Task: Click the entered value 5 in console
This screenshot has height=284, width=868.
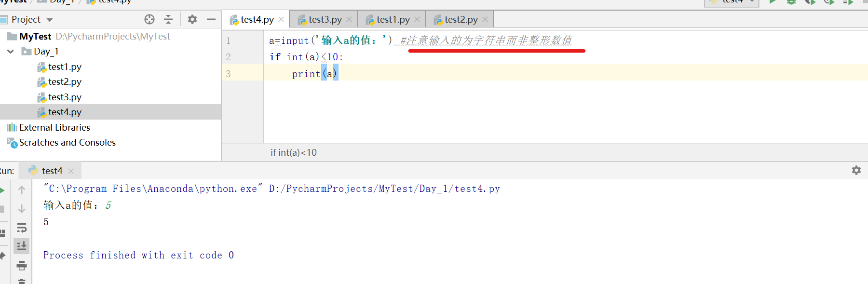Action: point(108,205)
